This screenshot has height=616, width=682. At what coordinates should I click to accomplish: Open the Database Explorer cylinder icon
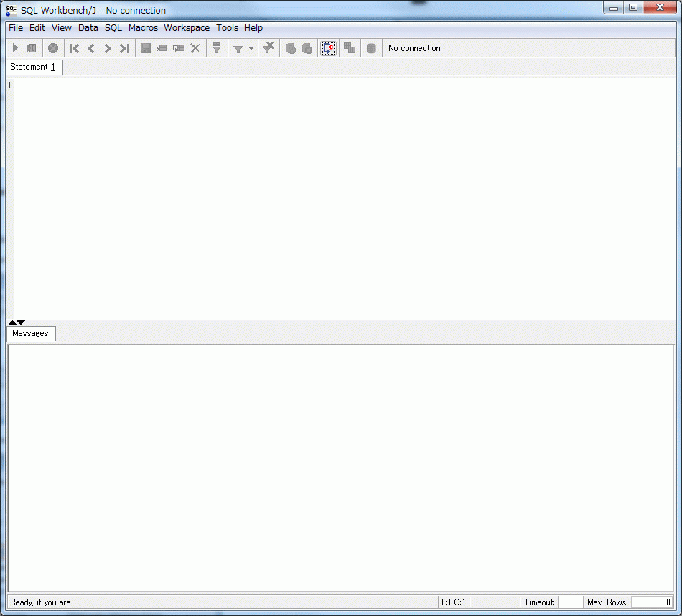coord(371,48)
